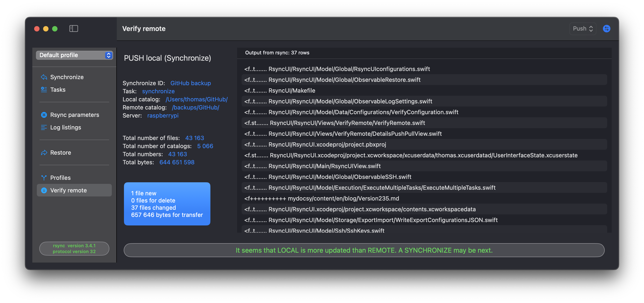
Task: Select the Version235.md new file row
Action: click(x=424, y=198)
